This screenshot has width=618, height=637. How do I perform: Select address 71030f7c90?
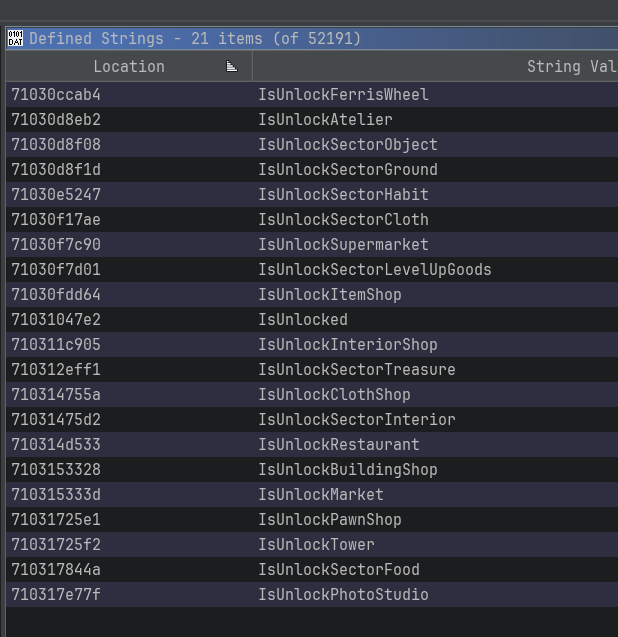pyautogui.click(x=56, y=245)
